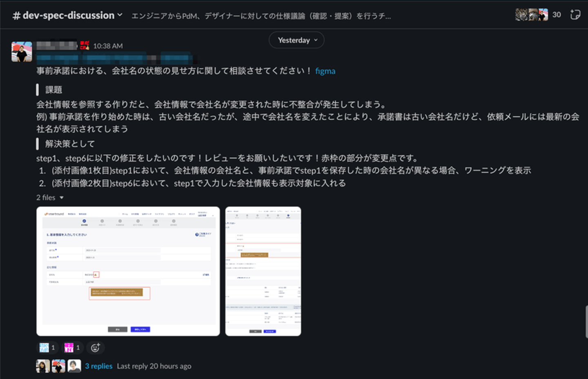Screen dimensions: 588x379
Task: Click 'Last reply 20 hours ago' text
Action: (x=154, y=366)
